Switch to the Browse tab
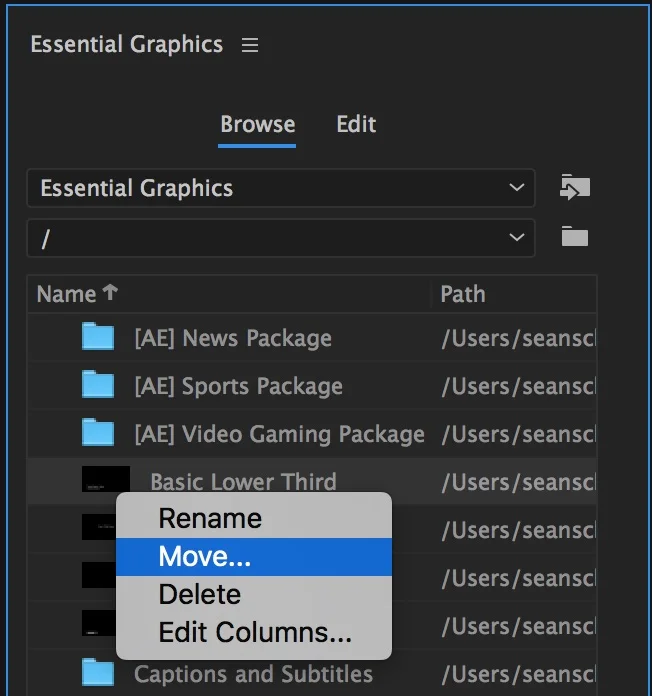 coord(257,124)
